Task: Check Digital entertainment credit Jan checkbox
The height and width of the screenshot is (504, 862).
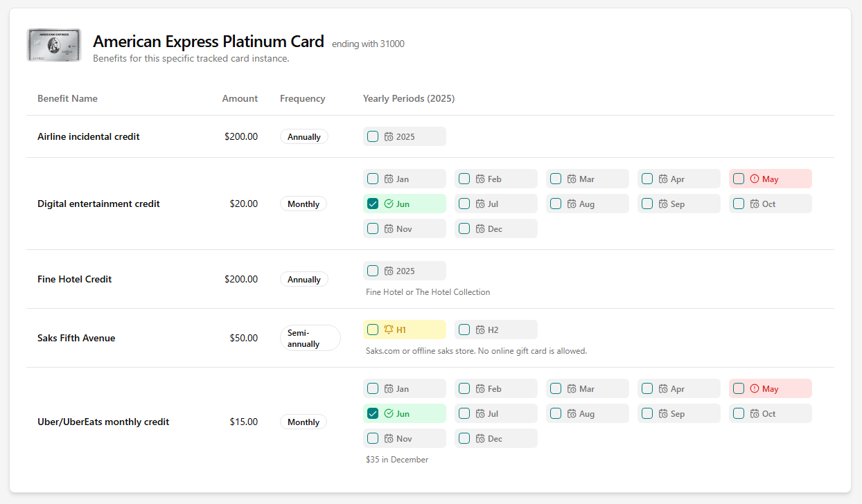Action: 373,179
